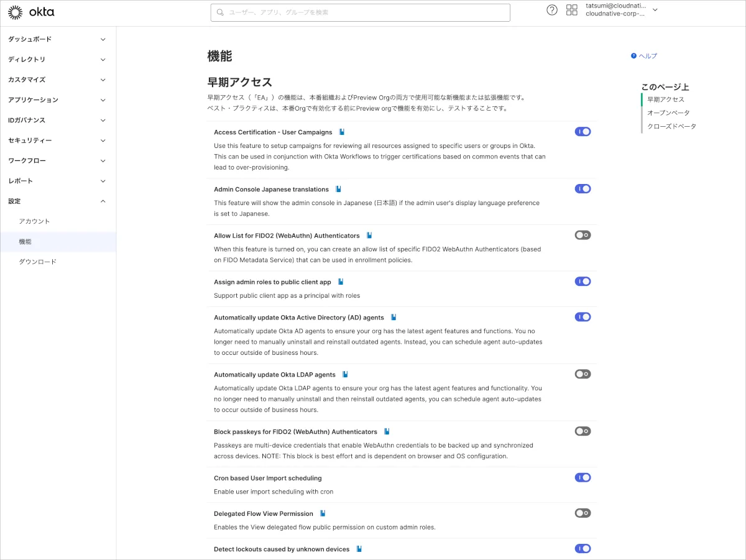746x560 pixels.
Task: Disable Cron based User Import scheduling toggle
Action: 583,477
